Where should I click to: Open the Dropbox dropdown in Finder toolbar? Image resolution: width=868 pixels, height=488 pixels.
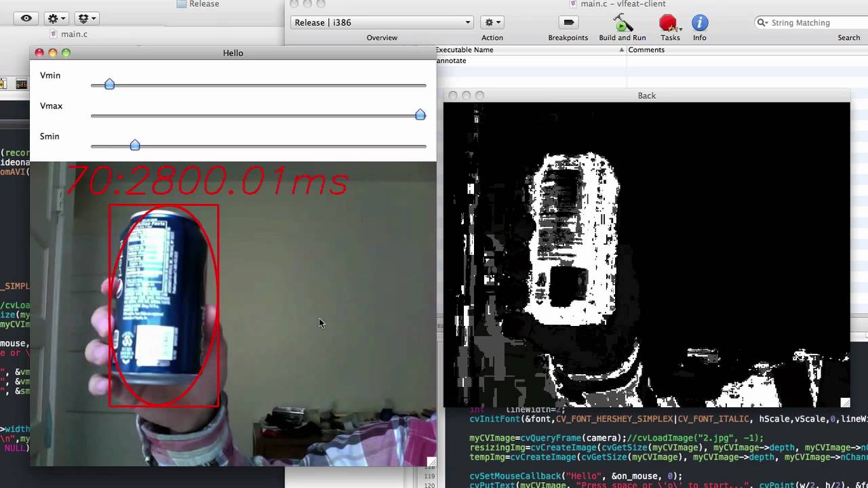86,18
